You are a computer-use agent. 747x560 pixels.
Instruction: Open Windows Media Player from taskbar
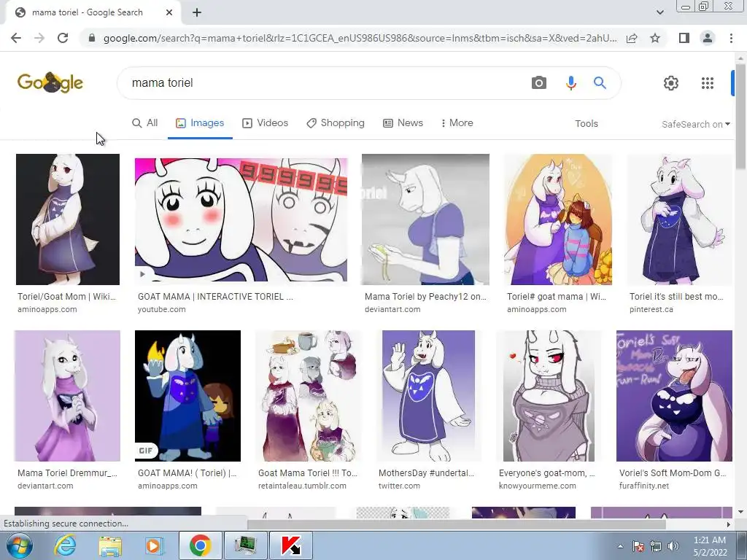click(x=154, y=545)
